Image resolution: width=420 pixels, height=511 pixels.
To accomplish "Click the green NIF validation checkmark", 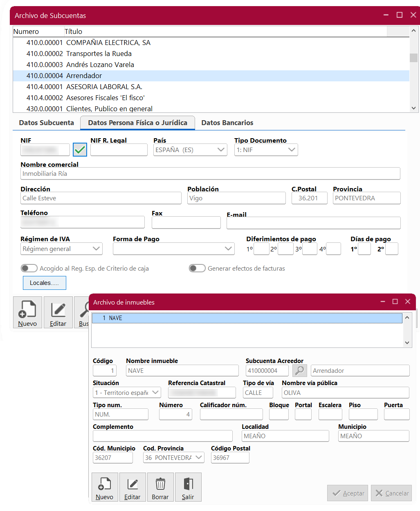I will click(x=80, y=150).
